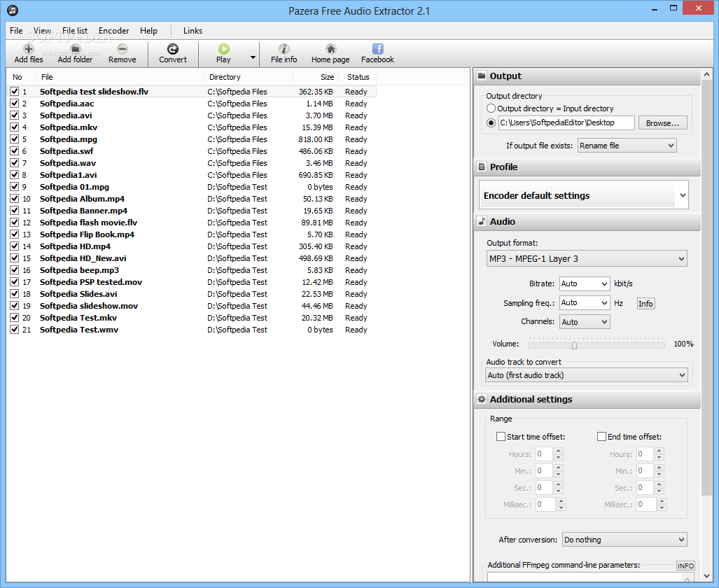Uncheck the Softpedia.aac file checkbox
The image size is (719, 588).
14,103
